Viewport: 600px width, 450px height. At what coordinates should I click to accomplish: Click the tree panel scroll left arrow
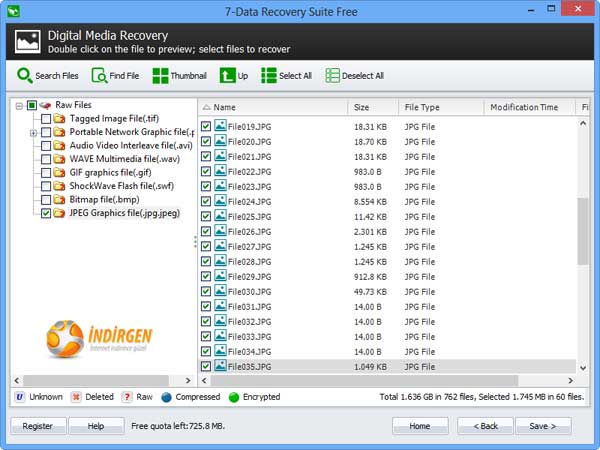pos(17,380)
